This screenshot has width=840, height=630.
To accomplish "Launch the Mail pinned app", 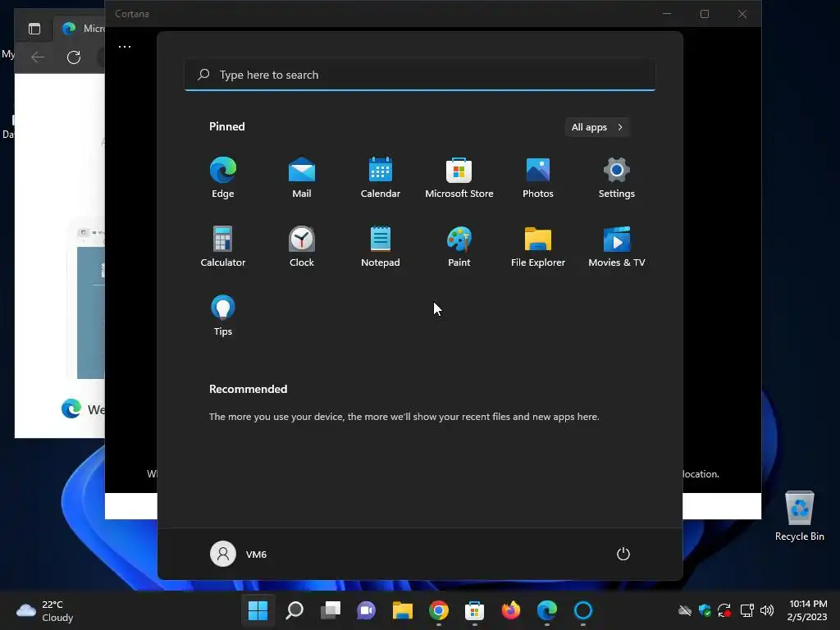I will [302, 178].
